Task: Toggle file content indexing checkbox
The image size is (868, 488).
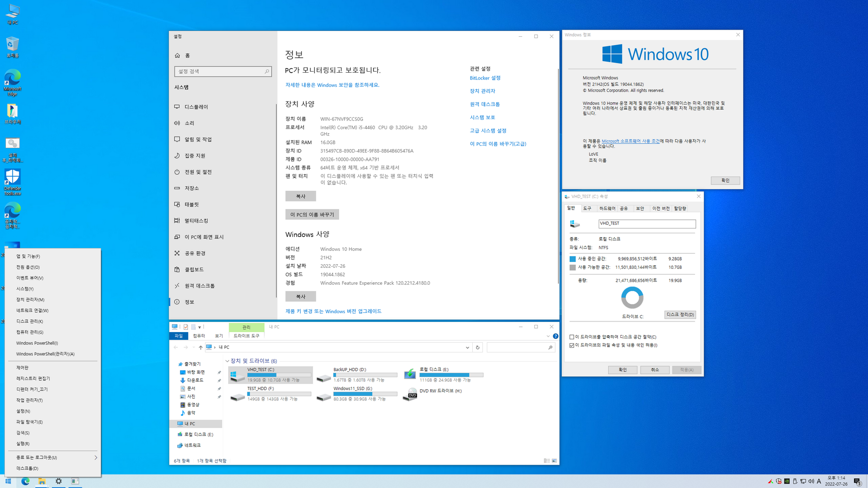Action: [x=572, y=346]
